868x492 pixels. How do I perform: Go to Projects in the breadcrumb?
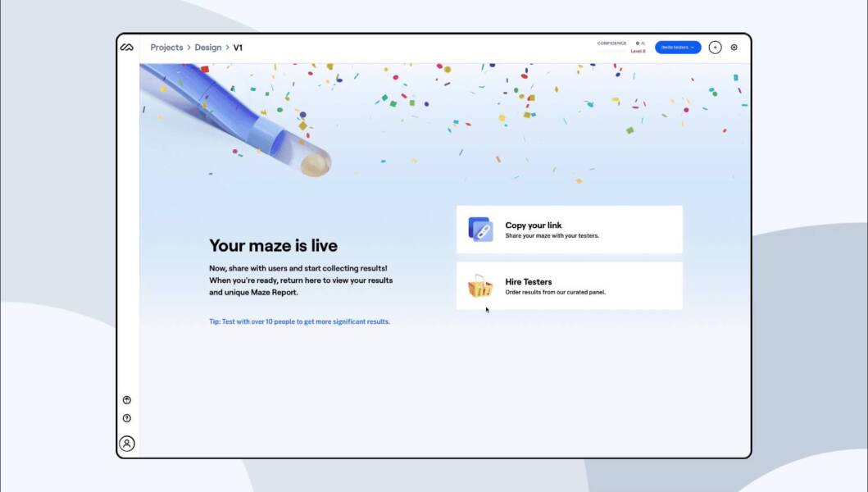click(166, 48)
